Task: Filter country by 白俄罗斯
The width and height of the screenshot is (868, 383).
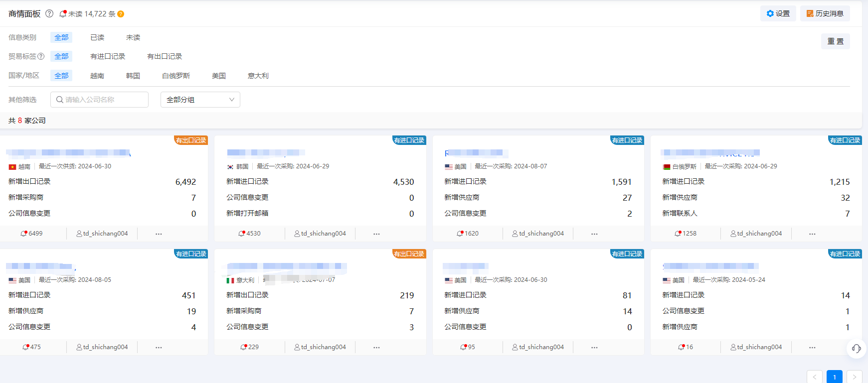Action: [176, 76]
